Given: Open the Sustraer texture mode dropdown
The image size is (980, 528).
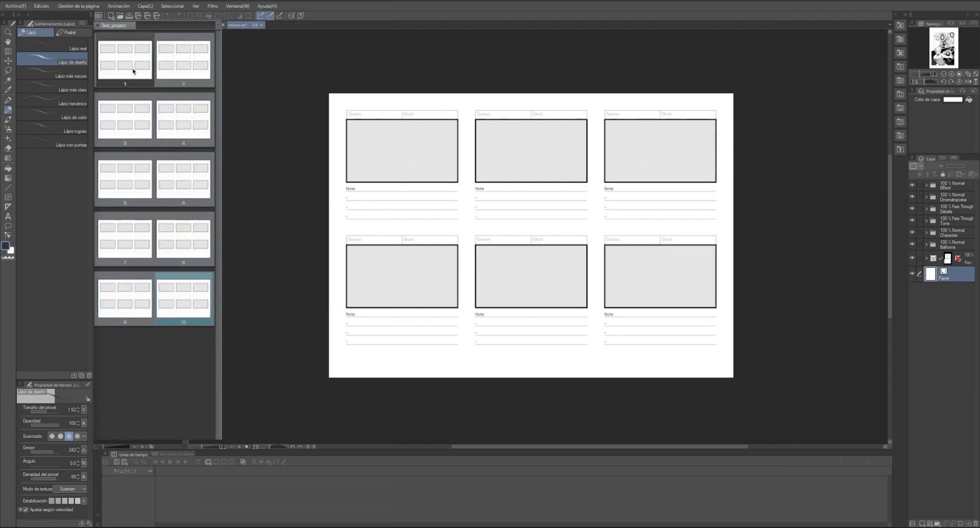Looking at the screenshot, I should (70, 489).
